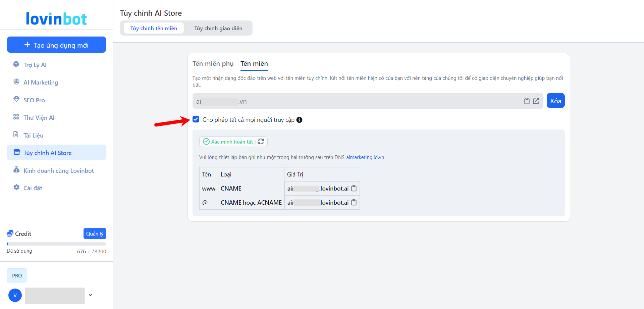Click the refresh verification icon
Viewport: 644px width, 309px height.
[261, 142]
